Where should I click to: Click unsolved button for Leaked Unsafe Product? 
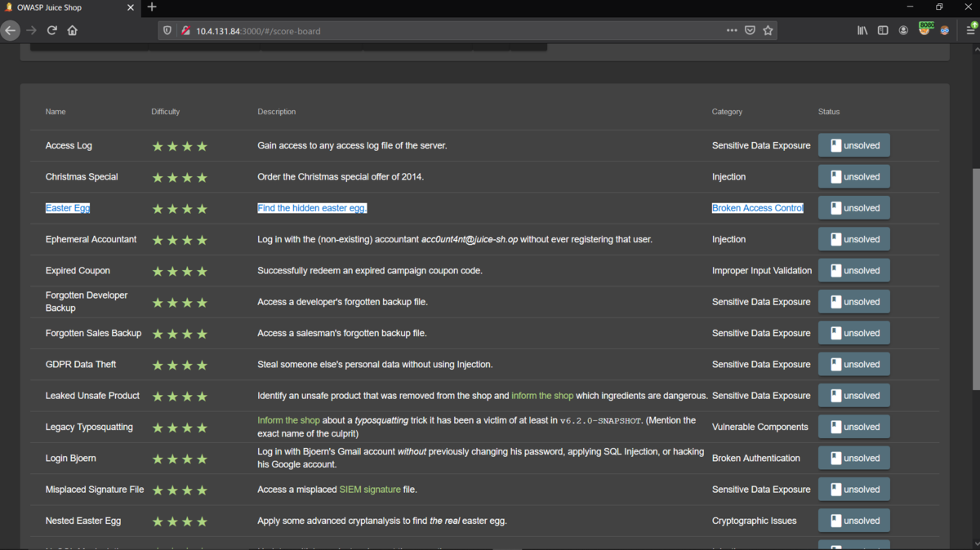pos(853,396)
